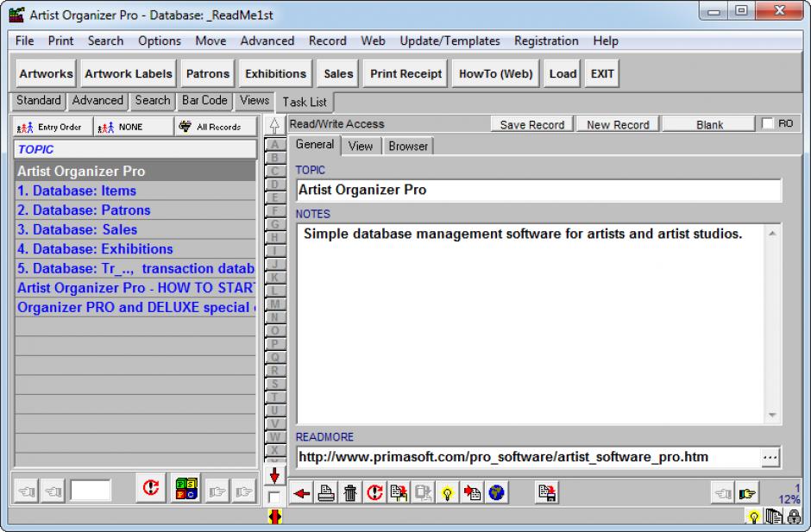The height and width of the screenshot is (532, 811).
Task: Click the Artwork Labels button
Action: tap(129, 73)
